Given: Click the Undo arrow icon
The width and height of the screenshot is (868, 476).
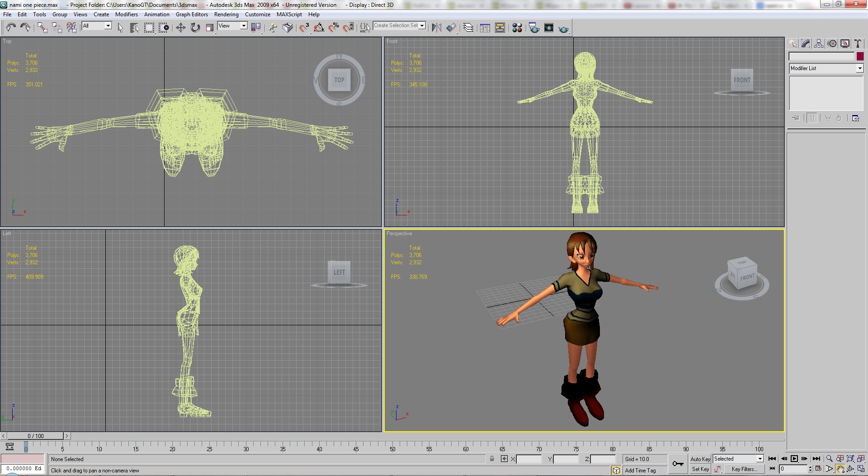Looking at the screenshot, I should (11, 28).
